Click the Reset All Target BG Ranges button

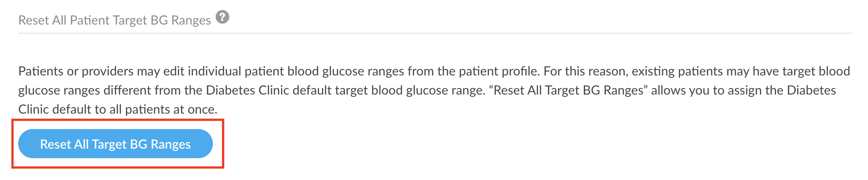click(x=115, y=144)
